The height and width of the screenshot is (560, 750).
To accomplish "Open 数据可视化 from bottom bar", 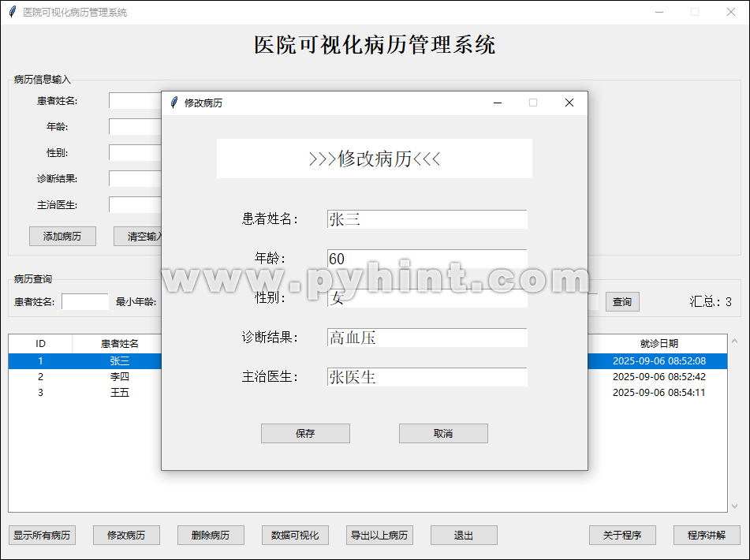I will click(x=295, y=535).
